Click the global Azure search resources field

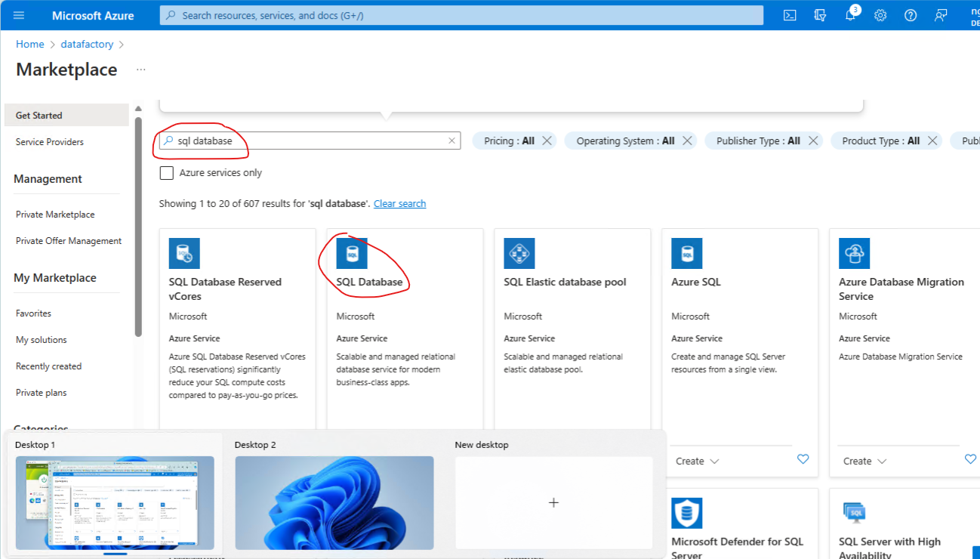461,15
